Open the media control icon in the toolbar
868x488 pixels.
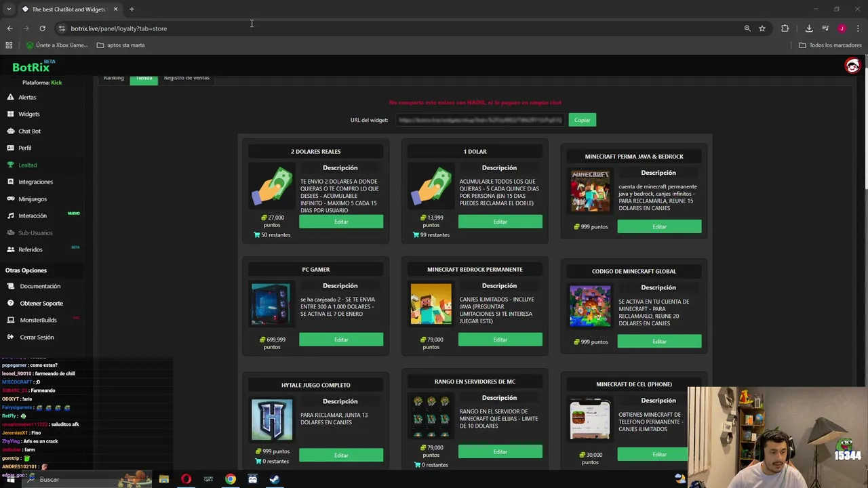pyautogui.click(x=825, y=28)
